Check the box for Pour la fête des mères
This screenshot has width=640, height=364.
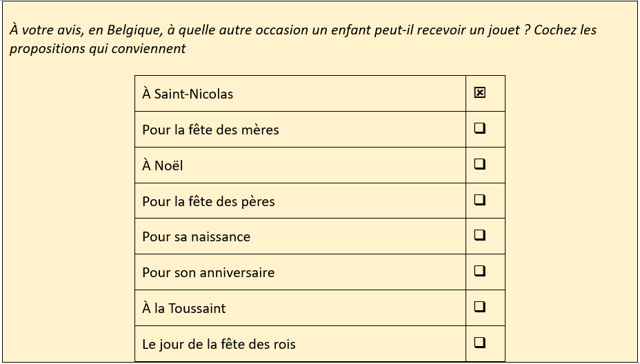tap(479, 128)
